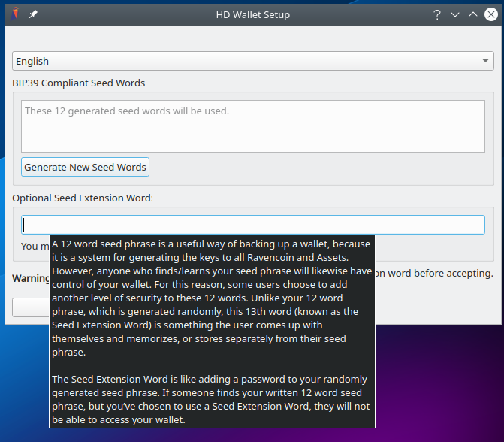Focus the Optional Seed Extension Word field
The image size is (504, 442).
pos(253,225)
